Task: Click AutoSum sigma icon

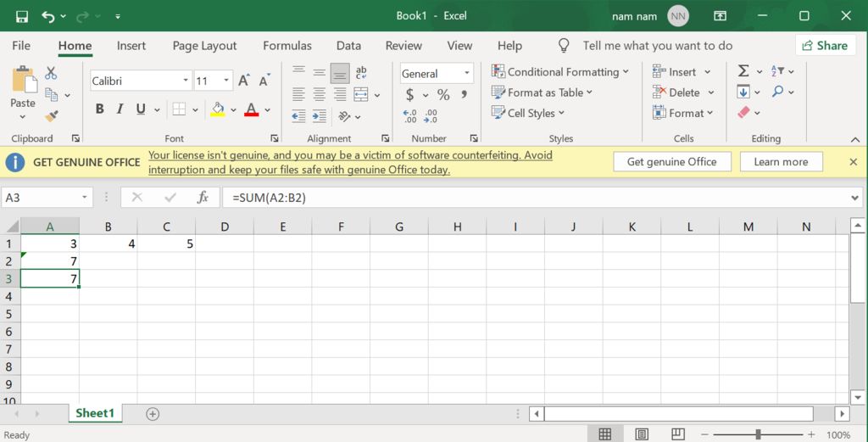Action: point(743,71)
